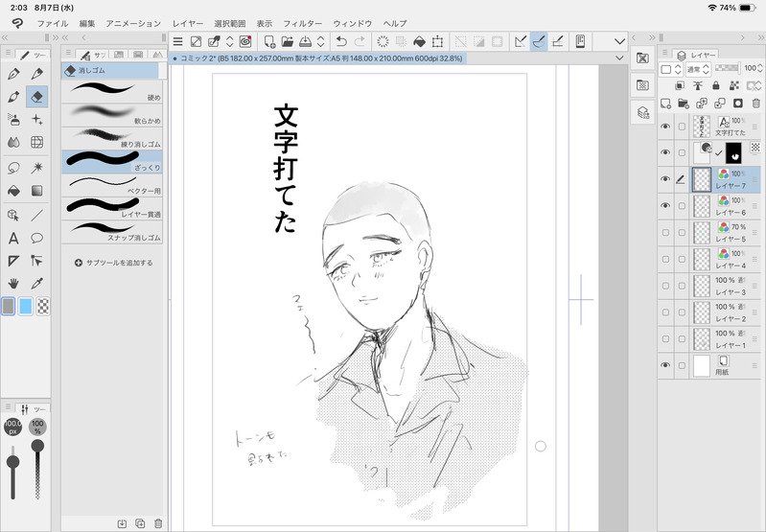Show layer レイヤー 4 visibility box

point(665,259)
